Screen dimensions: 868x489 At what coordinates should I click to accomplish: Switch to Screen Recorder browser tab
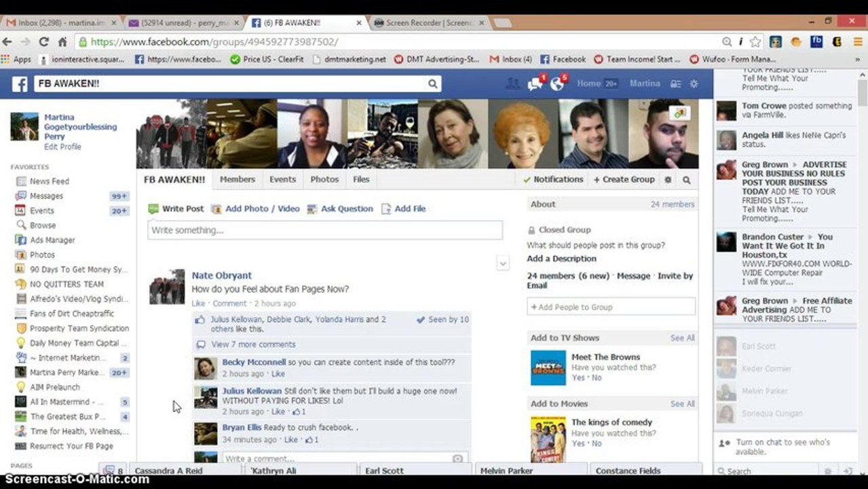coord(430,22)
